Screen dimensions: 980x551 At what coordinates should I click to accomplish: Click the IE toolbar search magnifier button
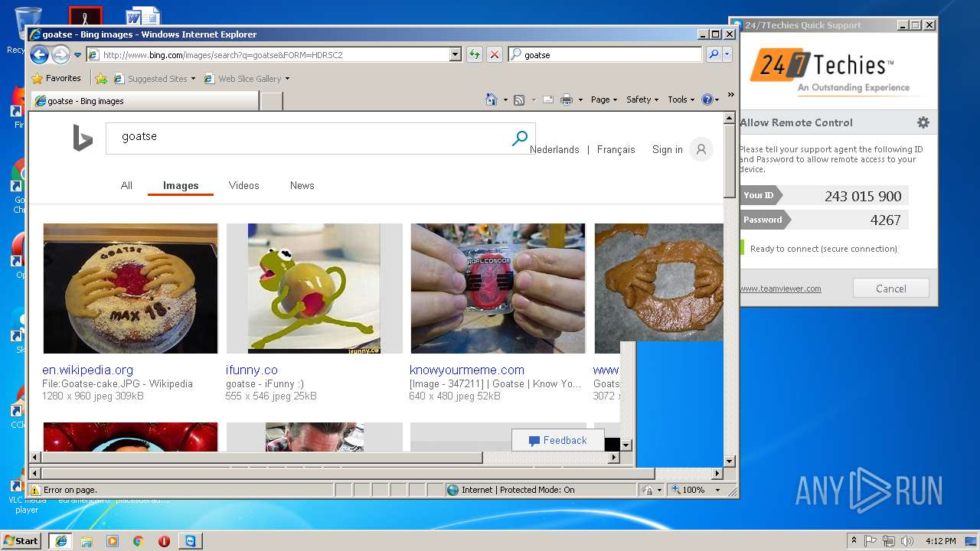coord(713,55)
